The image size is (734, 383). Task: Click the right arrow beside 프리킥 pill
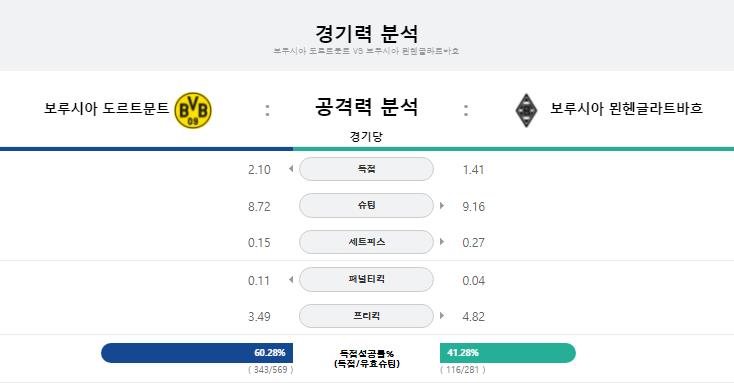click(x=442, y=316)
